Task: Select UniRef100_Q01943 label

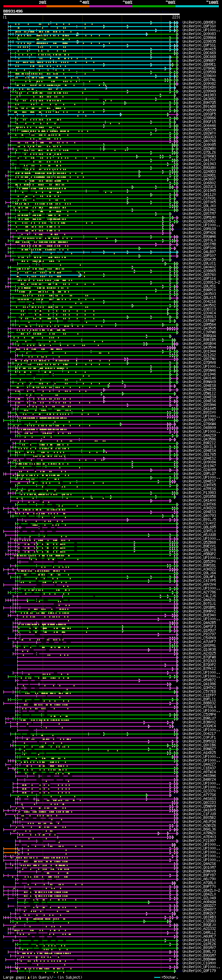Action: 199,164
